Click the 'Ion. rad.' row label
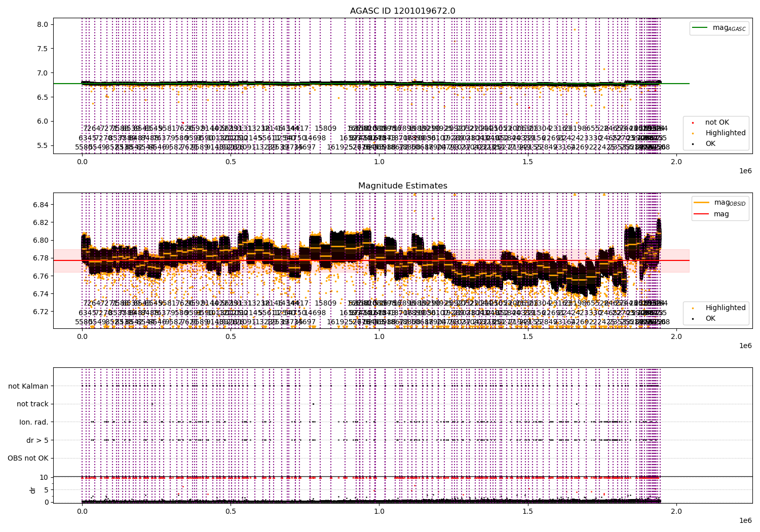This screenshot has height=532, width=760. click(34, 422)
